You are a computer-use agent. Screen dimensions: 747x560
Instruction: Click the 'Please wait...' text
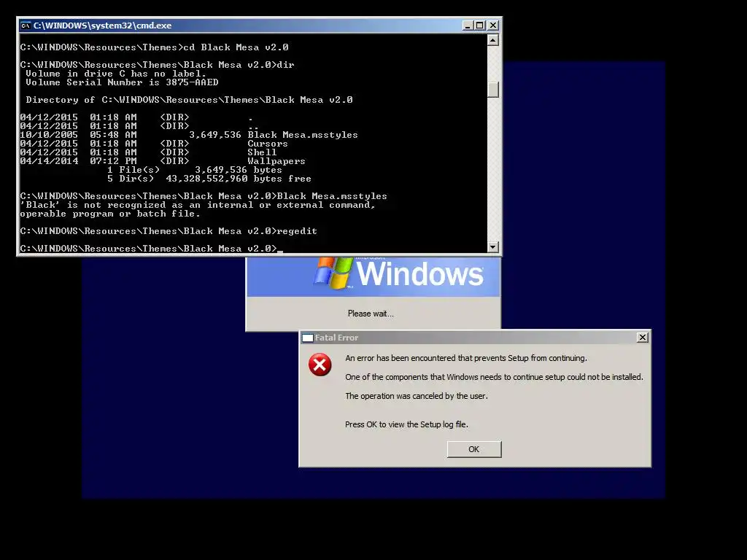tap(371, 314)
